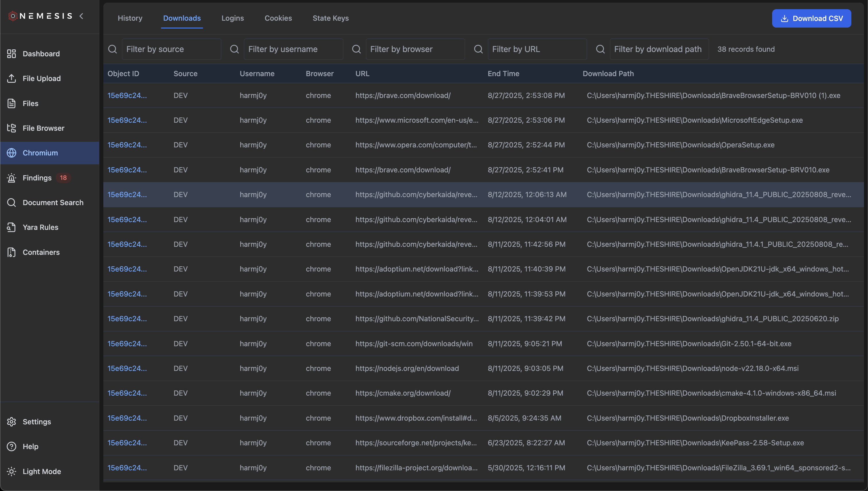
Task: Open Findings showing 18 alerts
Action: pos(37,178)
